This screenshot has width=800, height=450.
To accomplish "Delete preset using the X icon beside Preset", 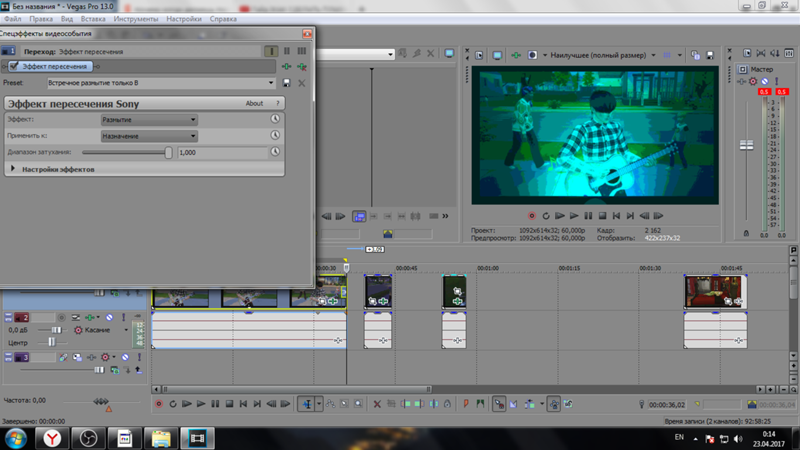I will 302,83.
